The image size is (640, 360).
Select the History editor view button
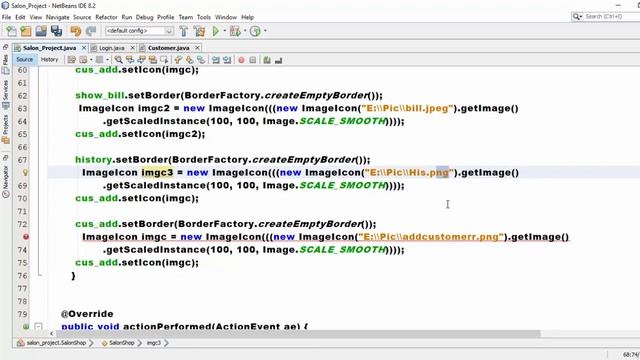pyautogui.click(x=49, y=60)
